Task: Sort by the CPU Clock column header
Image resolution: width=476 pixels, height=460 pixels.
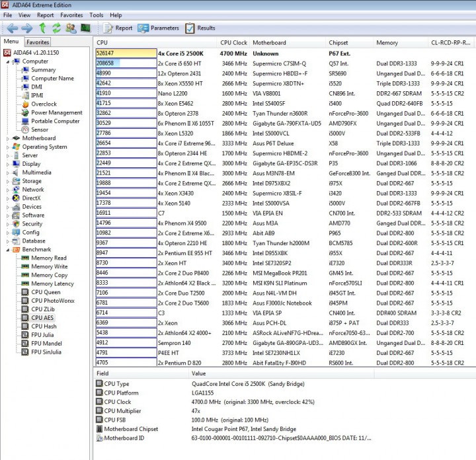Action: click(x=233, y=43)
